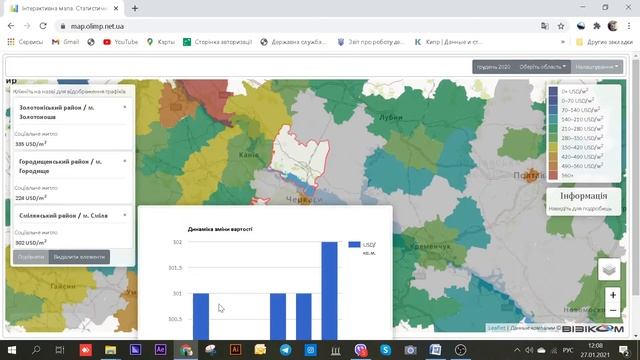This screenshot has width=640, height=360.
Task: Open Task View on the taskbar
Action: pos(60,350)
